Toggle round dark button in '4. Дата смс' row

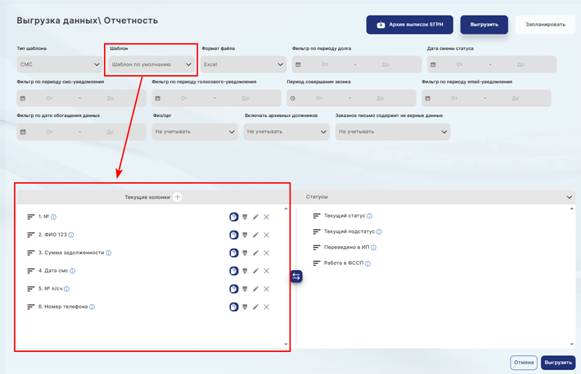(234, 271)
